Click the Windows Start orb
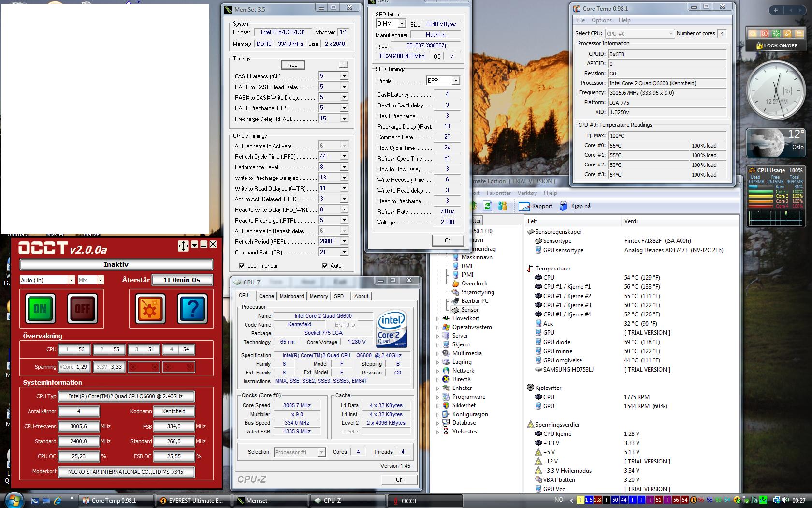 click(x=14, y=499)
